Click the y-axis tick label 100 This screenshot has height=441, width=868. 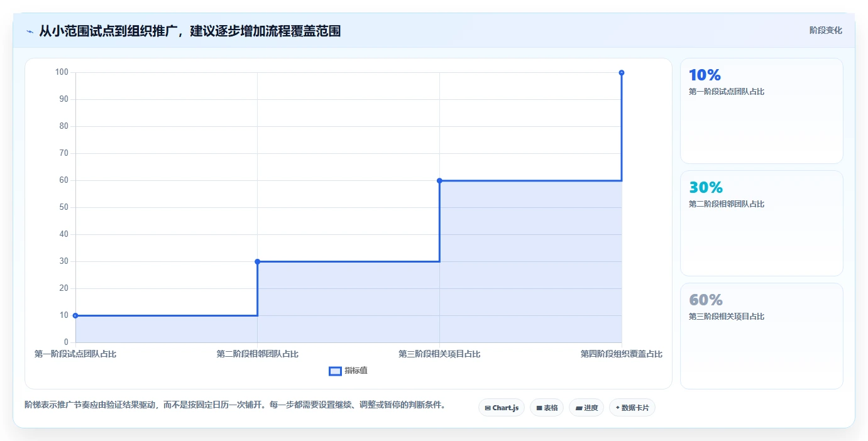pyautogui.click(x=62, y=72)
